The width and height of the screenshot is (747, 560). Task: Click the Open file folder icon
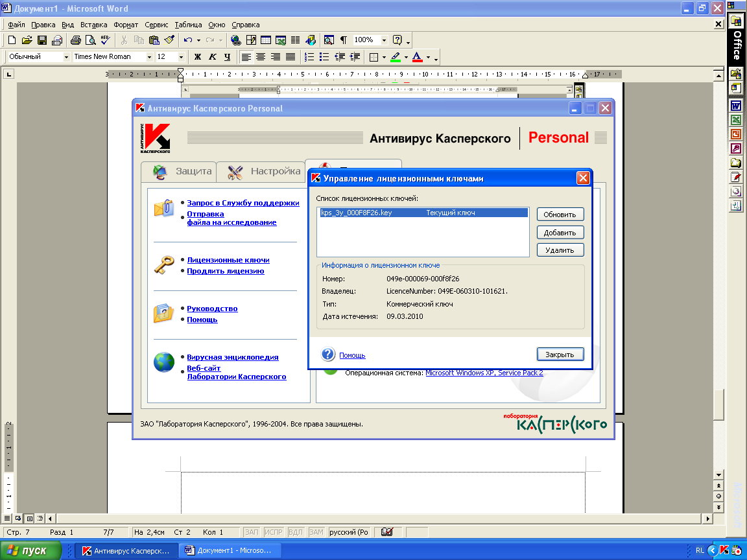[27, 40]
